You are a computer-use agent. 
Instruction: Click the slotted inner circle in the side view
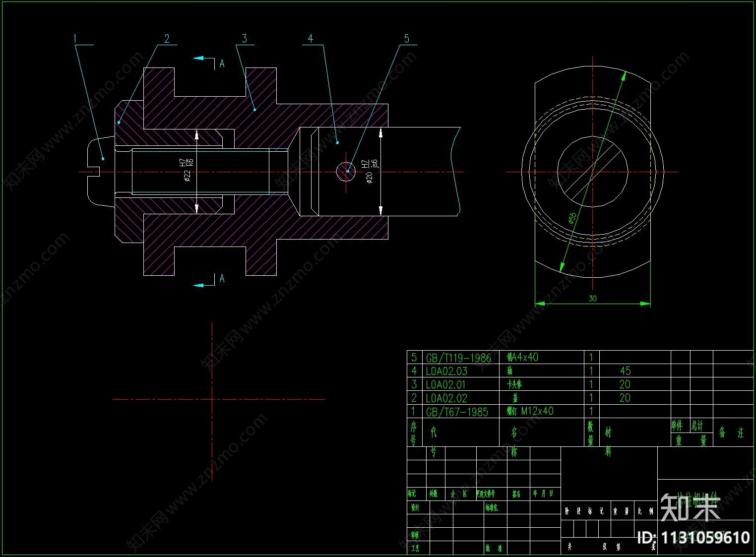(x=592, y=172)
